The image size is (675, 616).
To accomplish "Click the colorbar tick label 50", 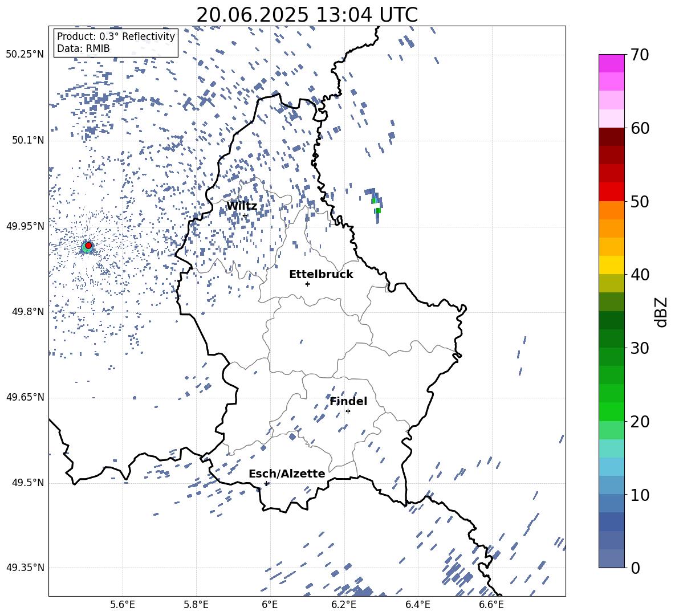I will point(640,202).
